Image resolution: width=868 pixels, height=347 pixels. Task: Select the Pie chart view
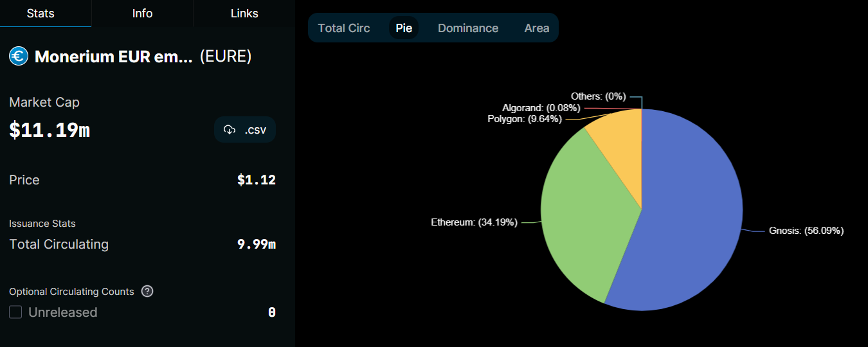tap(404, 28)
